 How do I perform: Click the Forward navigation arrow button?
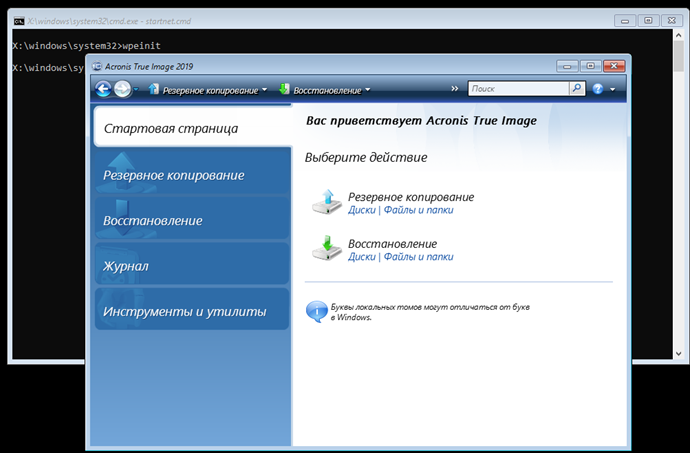pos(121,90)
